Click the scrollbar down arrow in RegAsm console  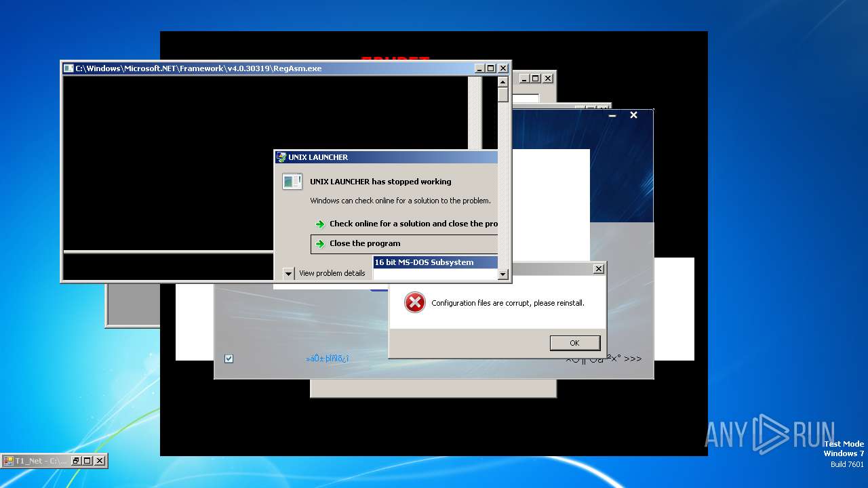tap(502, 274)
